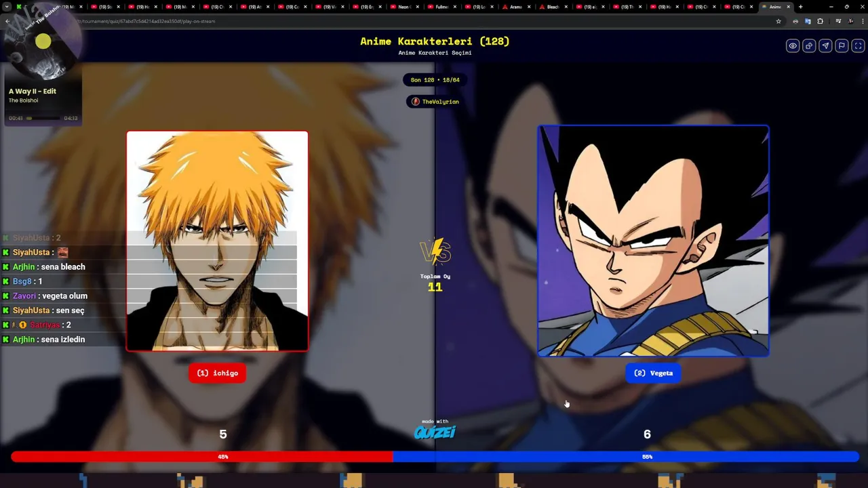Enter fullscreen via the corner-brackets icon

coord(858,45)
